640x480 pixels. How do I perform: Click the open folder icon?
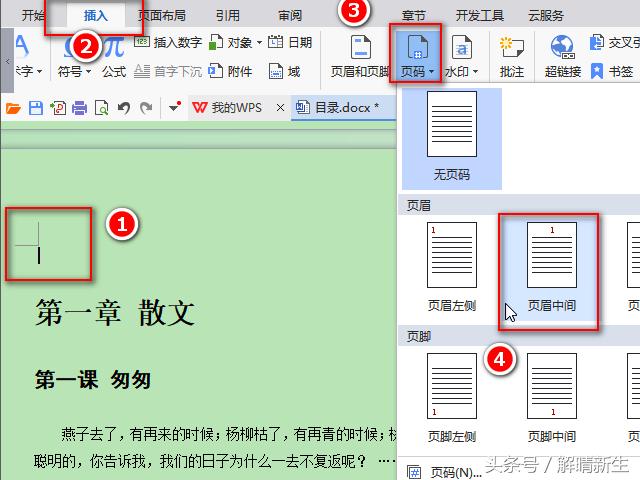click(x=13, y=108)
